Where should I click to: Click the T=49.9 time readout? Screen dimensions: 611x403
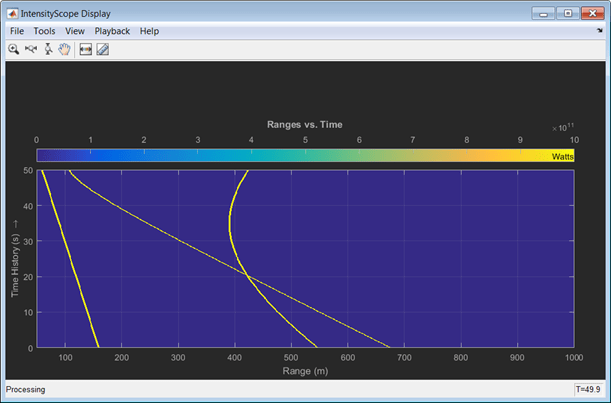coord(588,389)
